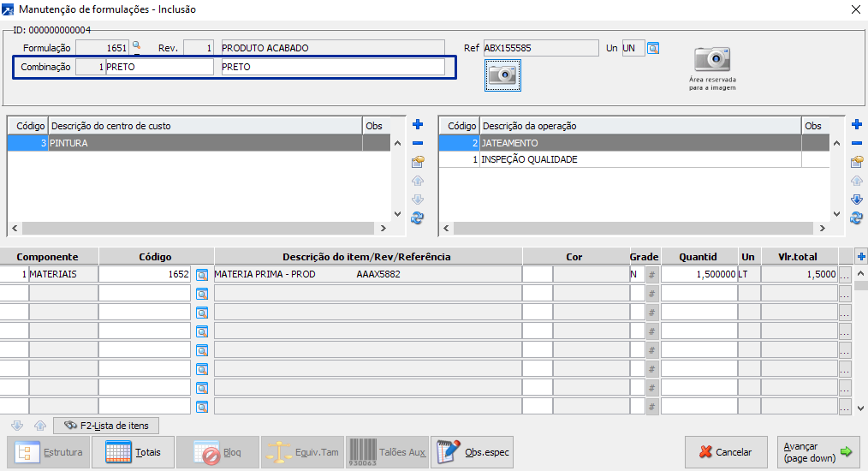Go to next item with down arrow near F2

click(x=17, y=426)
